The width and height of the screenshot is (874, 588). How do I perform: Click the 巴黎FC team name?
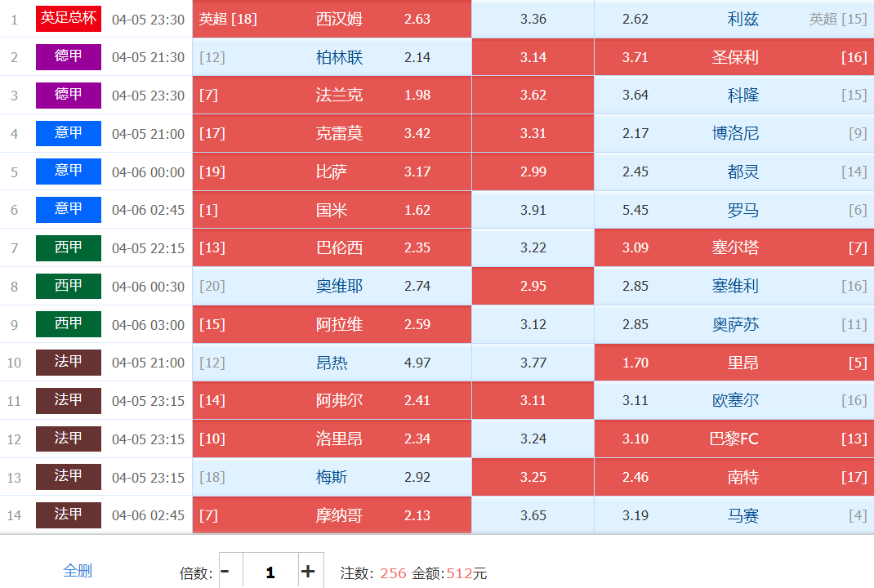pos(734,439)
